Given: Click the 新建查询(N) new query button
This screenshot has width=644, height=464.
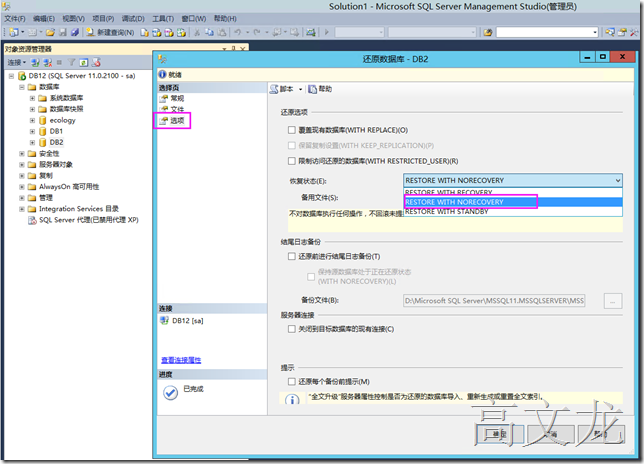Looking at the screenshot, I should (110, 32).
